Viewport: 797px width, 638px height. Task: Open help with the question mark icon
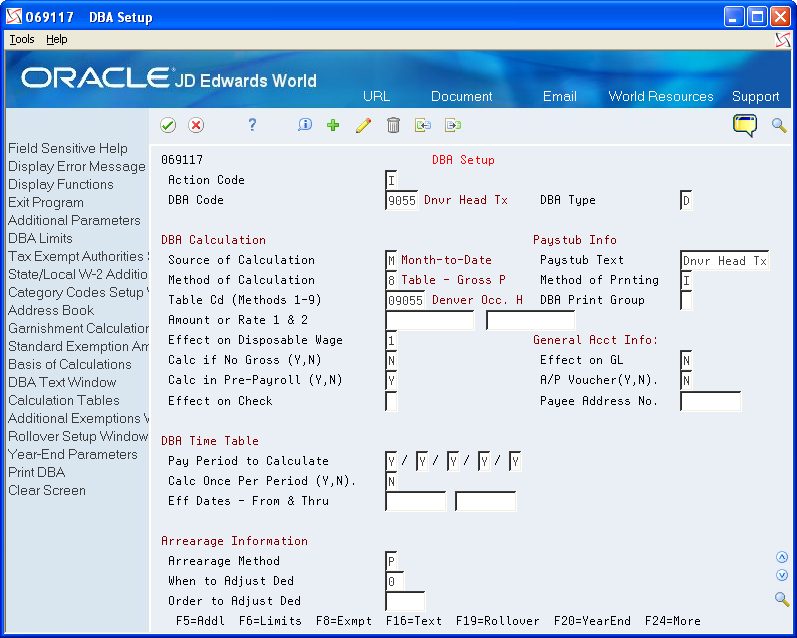252,125
